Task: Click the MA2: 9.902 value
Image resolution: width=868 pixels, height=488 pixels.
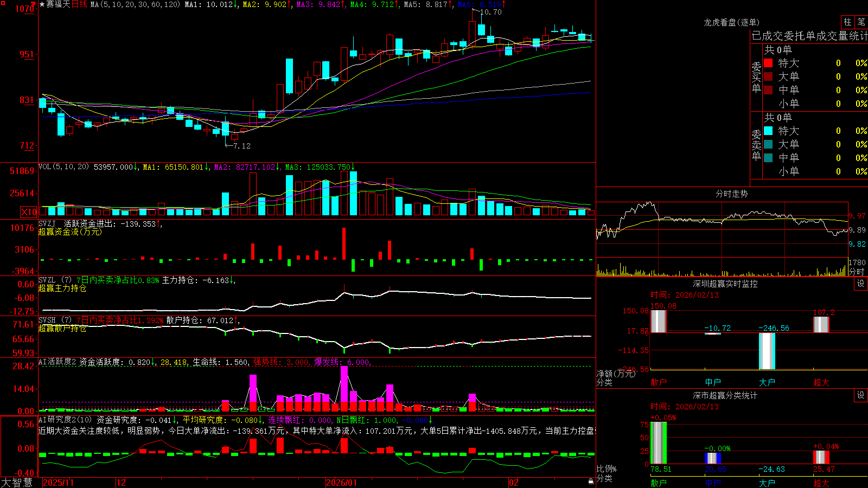Action: pyautogui.click(x=267, y=4)
